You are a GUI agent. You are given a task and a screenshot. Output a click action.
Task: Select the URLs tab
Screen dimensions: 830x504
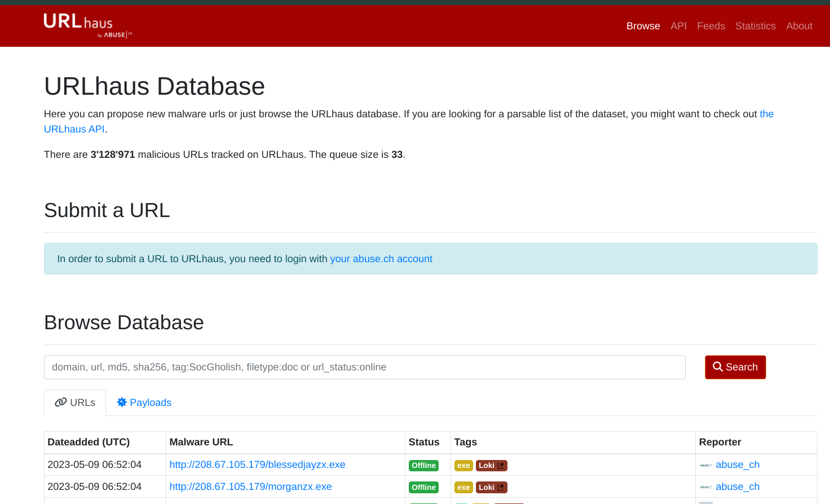pyautogui.click(x=75, y=403)
